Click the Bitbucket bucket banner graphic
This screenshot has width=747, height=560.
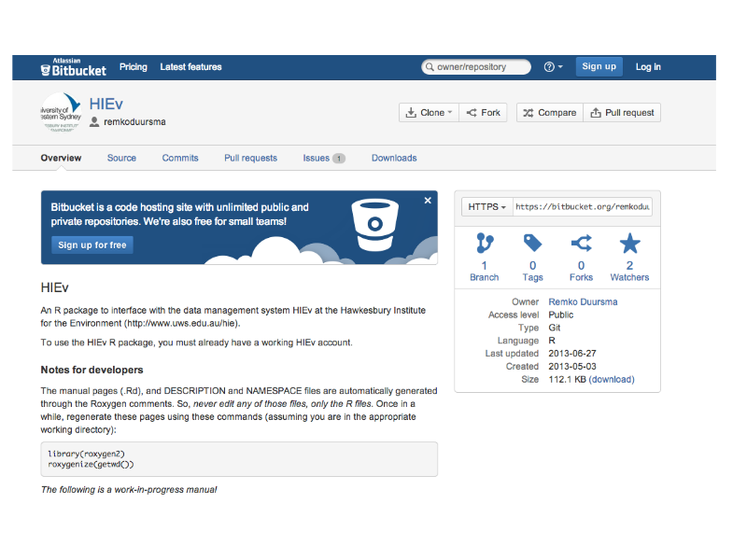click(x=375, y=225)
